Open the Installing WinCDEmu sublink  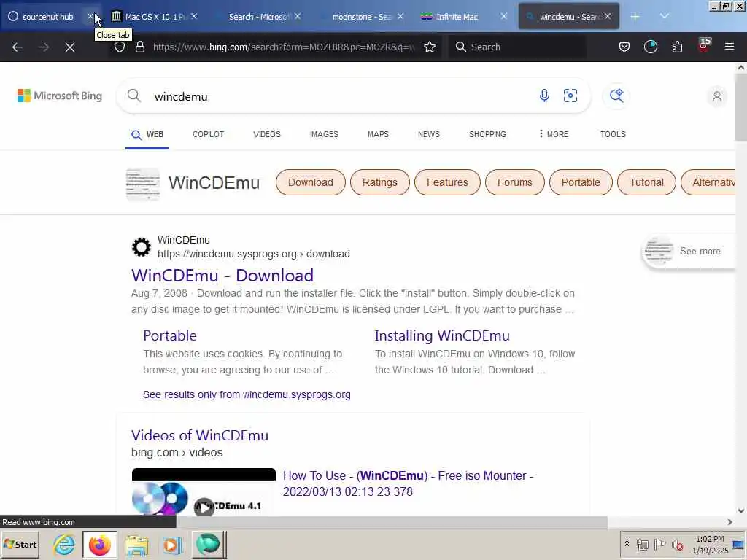point(442,335)
